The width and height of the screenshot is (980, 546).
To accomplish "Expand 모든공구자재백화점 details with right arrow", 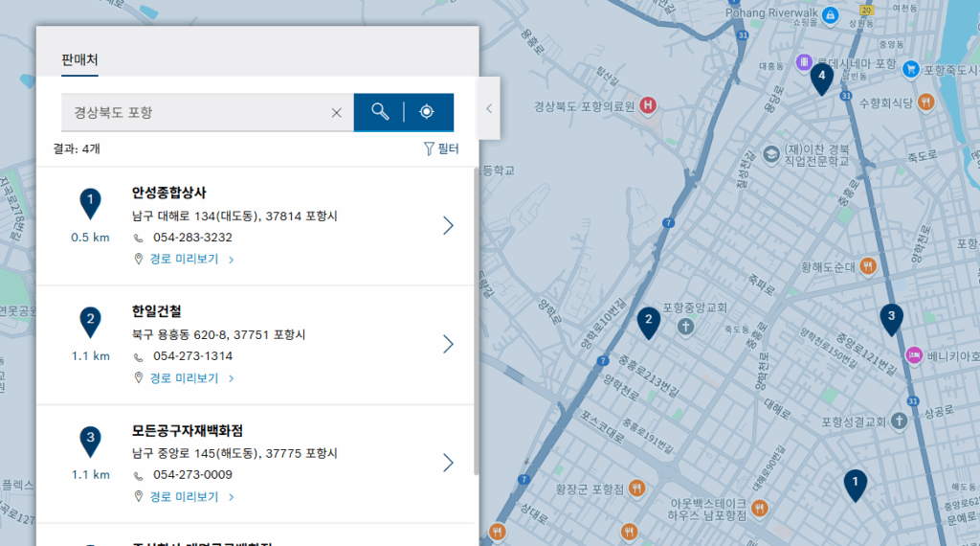I will pyautogui.click(x=448, y=463).
